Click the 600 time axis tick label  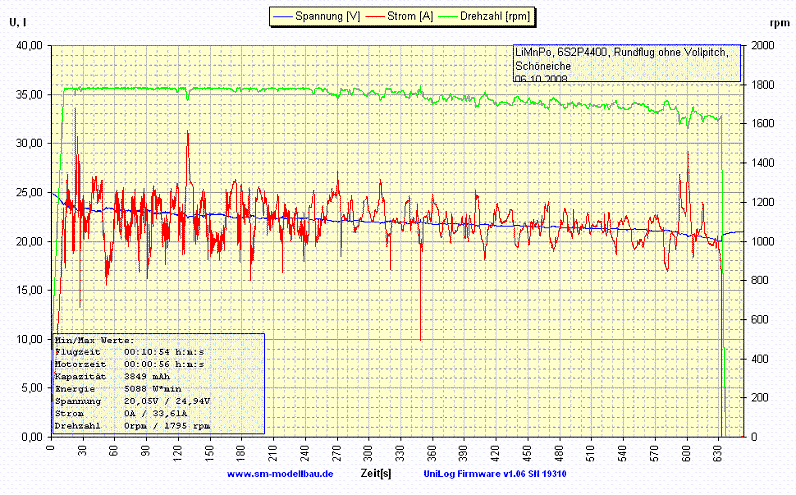[x=686, y=451]
